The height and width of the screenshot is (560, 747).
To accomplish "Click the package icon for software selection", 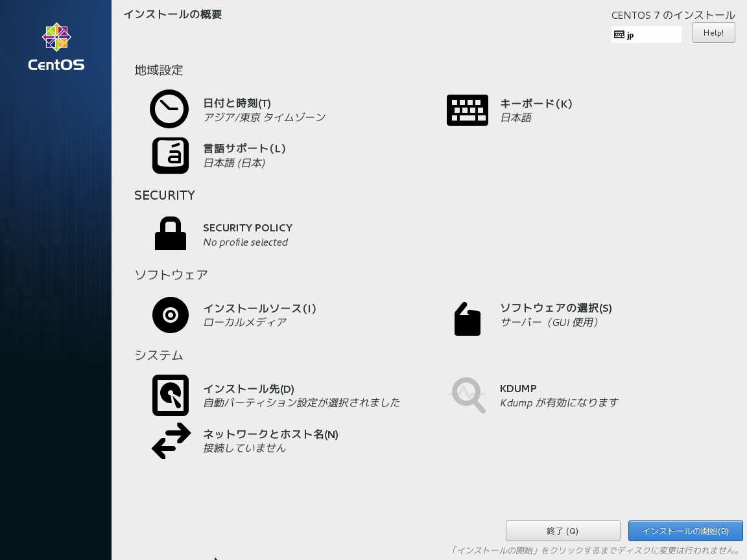I will click(x=468, y=319).
